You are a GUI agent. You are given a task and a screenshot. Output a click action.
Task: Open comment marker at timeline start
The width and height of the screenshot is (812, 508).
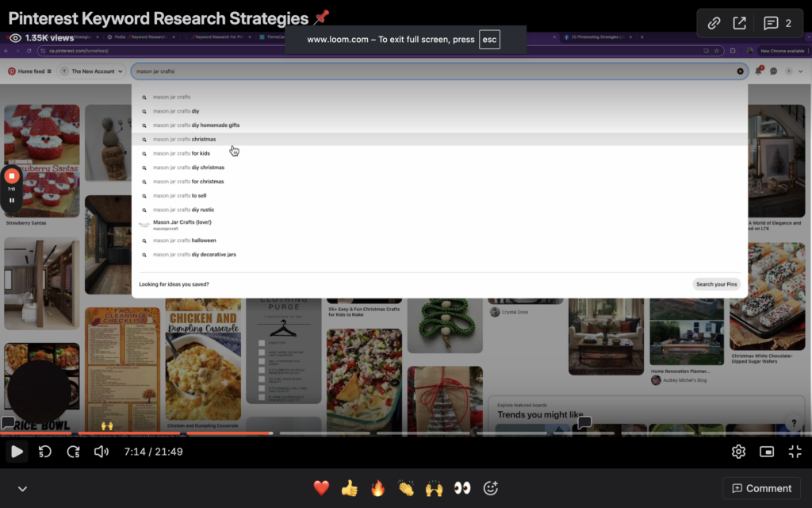tap(7, 422)
